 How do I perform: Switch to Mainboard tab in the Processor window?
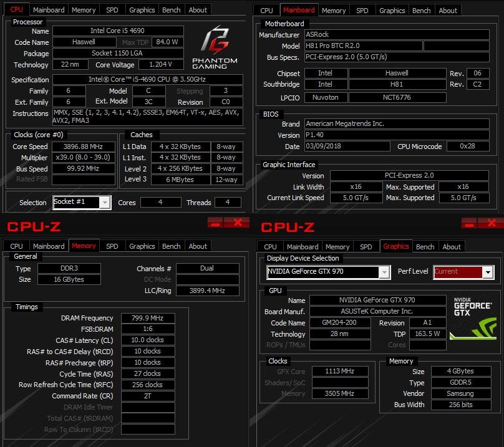[49, 10]
